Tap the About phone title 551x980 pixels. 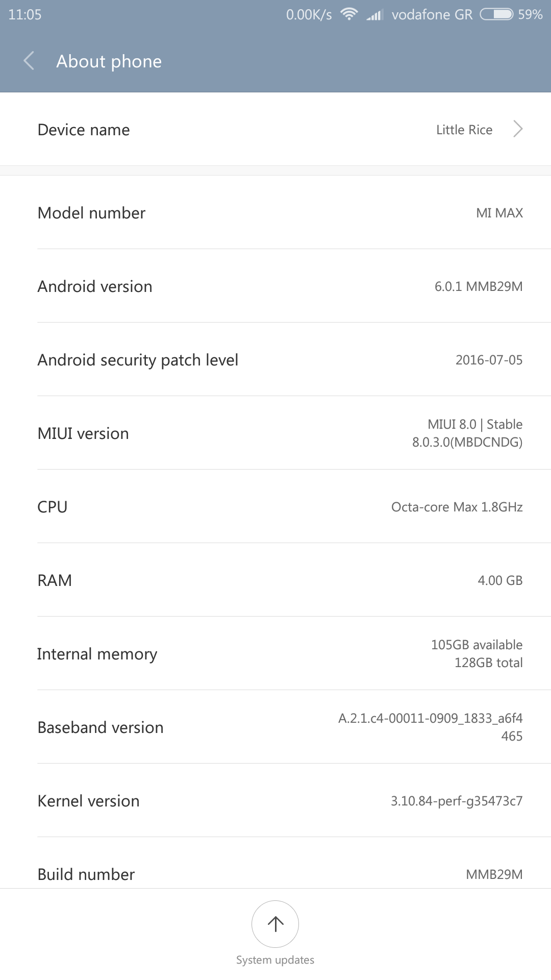(x=109, y=61)
